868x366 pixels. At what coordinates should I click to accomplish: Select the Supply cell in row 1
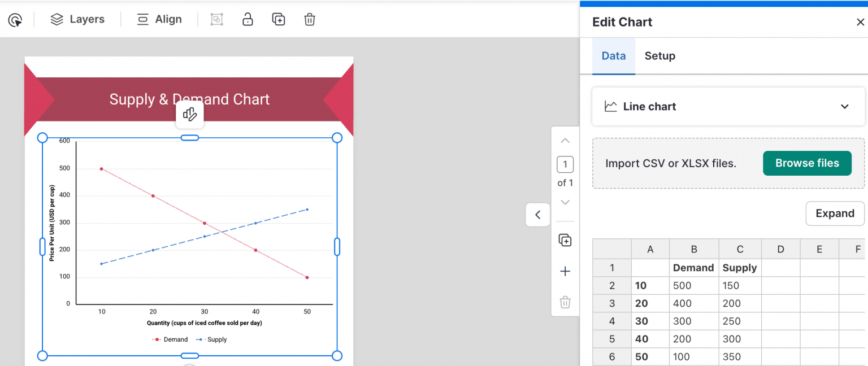[740, 267]
